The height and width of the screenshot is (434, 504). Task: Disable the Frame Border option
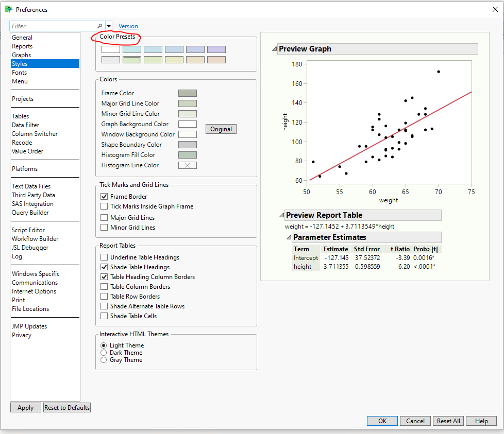coord(104,196)
